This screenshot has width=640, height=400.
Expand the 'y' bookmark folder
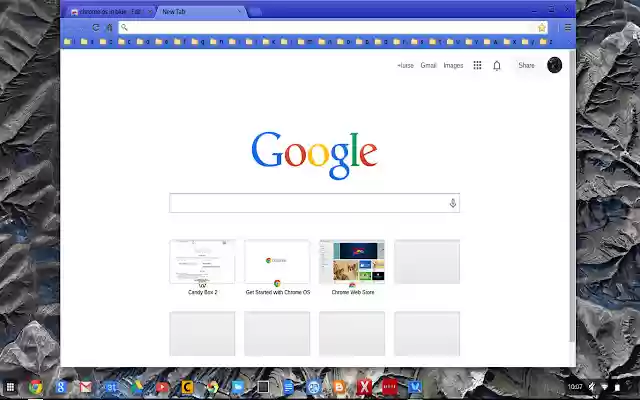[528, 42]
